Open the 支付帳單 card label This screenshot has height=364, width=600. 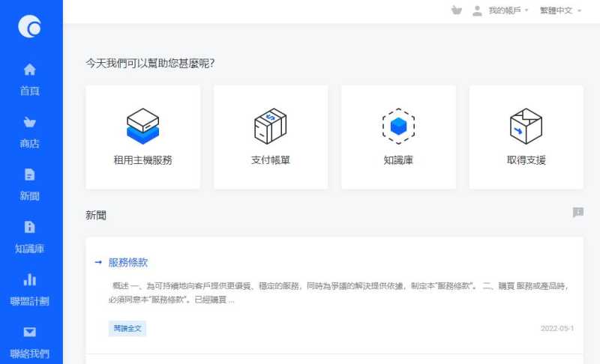[x=271, y=160]
